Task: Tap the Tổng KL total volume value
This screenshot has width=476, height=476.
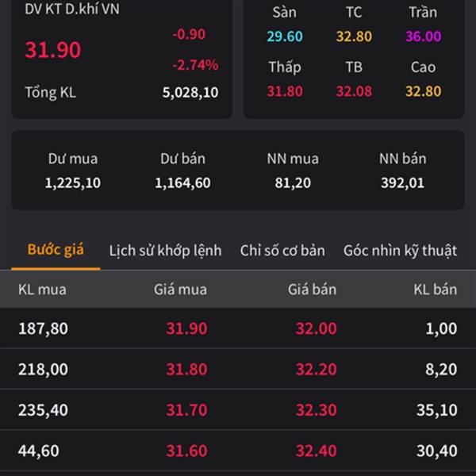Action: pyautogui.click(x=190, y=93)
